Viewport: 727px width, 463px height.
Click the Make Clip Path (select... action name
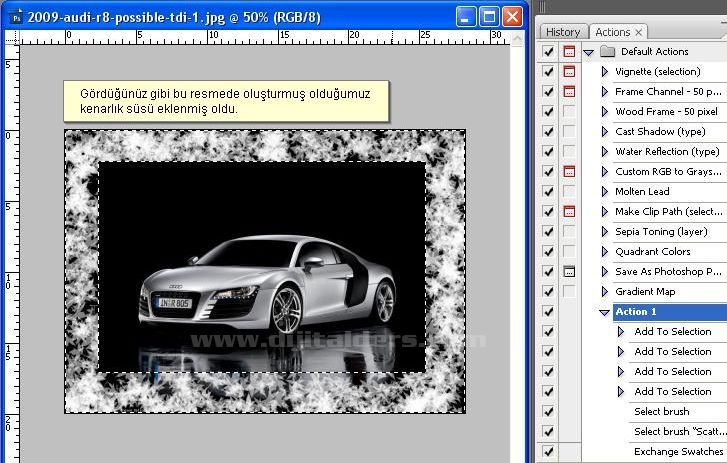(x=668, y=211)
